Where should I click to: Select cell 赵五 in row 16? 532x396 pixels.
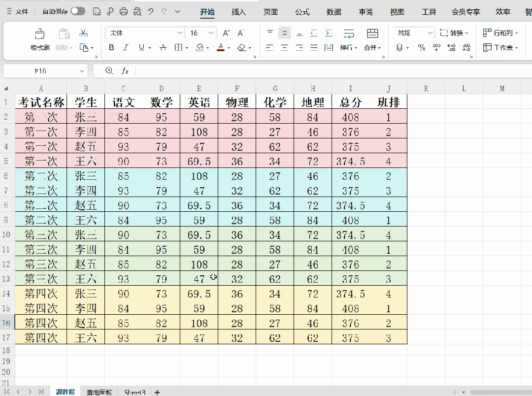pyautogui.click(x=86, y=323)
